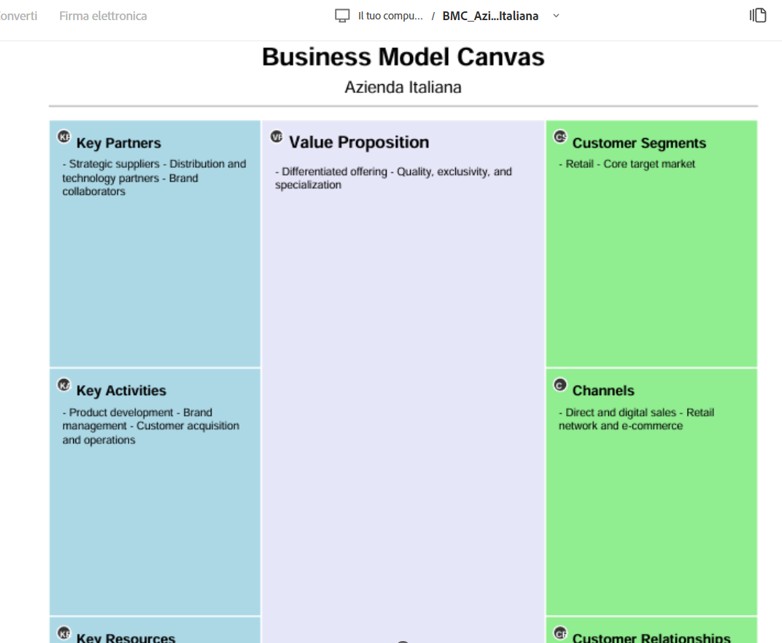Click the Azienda Italiana subtitle
The image size is (782, 643).
pyautogui.click(x=403, y=87)
